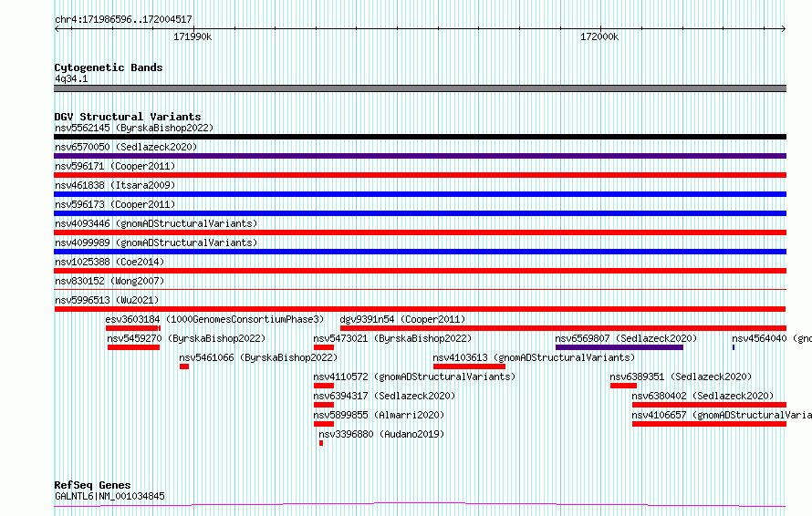Click nsv5461066 (ByrskaBishop2022) label
This screenshot has width=812, height=516.
258,357
